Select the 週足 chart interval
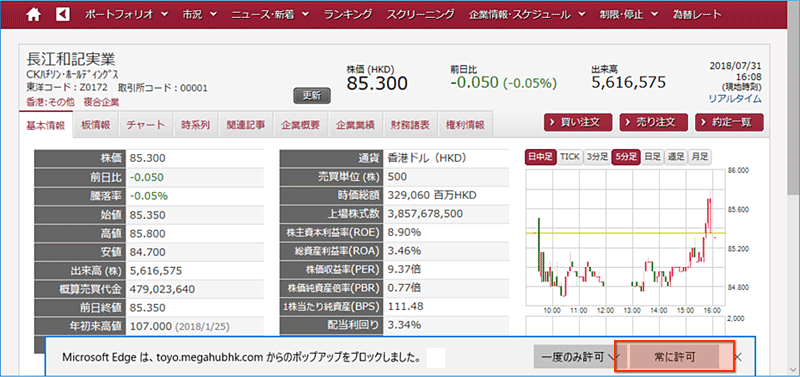This screenshot has height=377, width=800. [x=676, y=157]
